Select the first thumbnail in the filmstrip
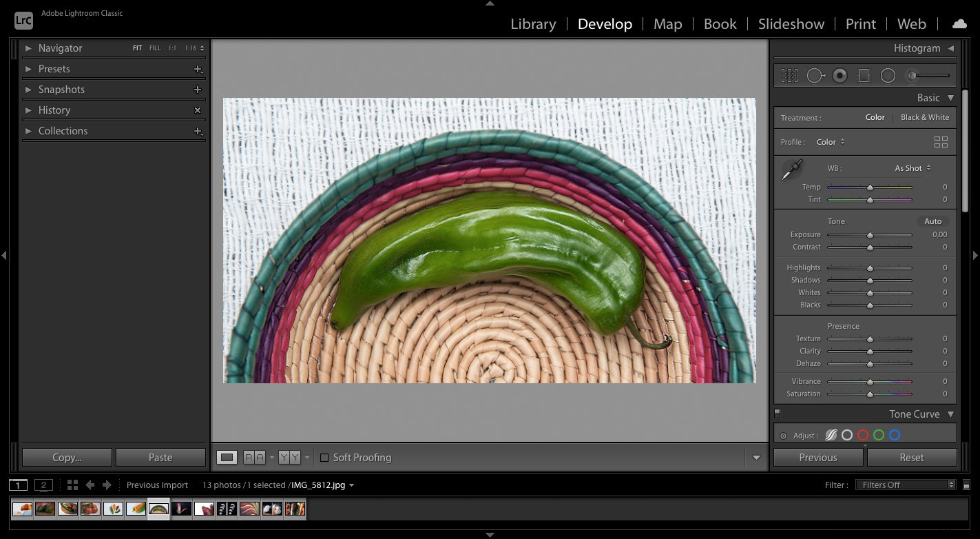This screenshot has width=980, height=539. (x=21, y=508)
